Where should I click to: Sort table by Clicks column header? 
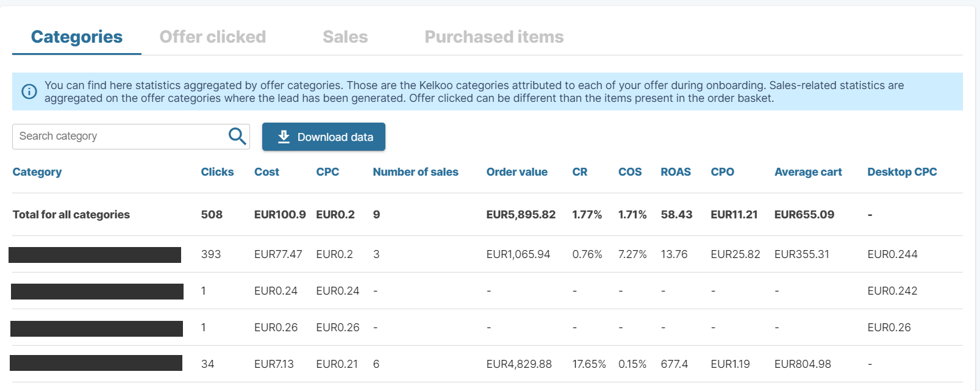(217, 172)
